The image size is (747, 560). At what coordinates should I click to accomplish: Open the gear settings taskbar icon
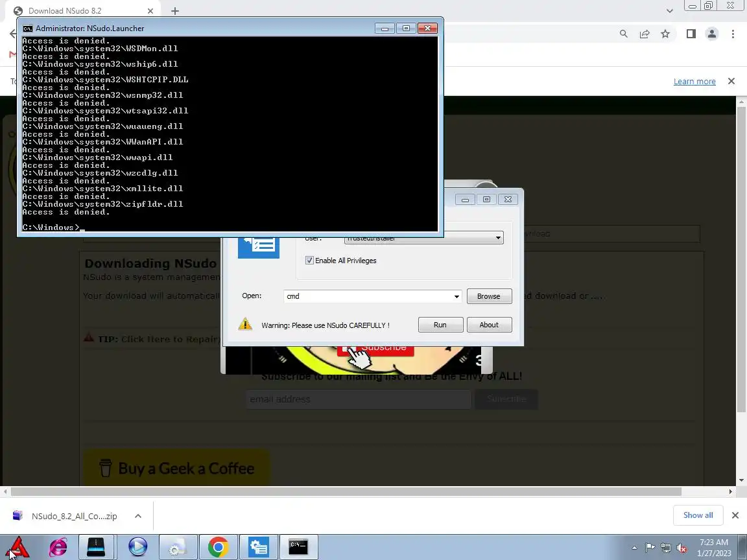click(x=177, y=546)
